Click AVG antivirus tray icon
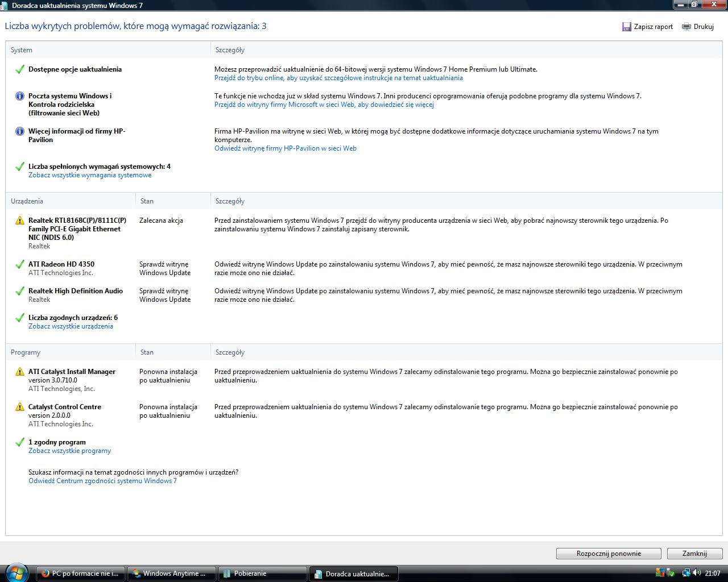Image resolution: width=728 pixels, height=582 pixels. pos(660,573)
